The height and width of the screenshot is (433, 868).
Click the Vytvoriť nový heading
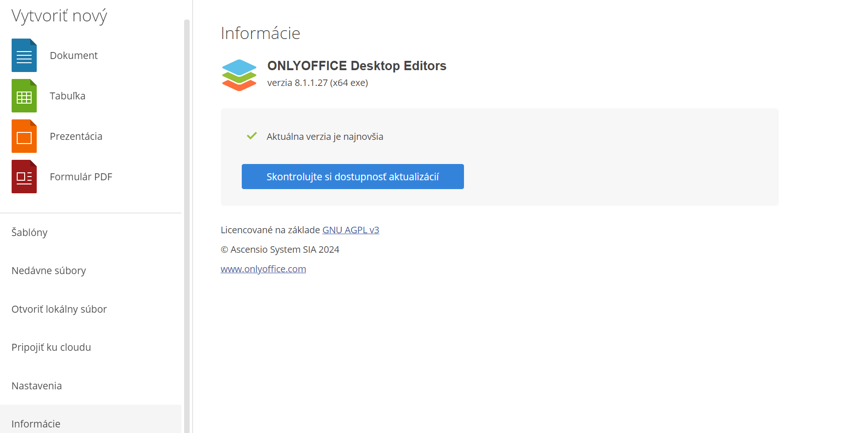click(x=60, y=16)
